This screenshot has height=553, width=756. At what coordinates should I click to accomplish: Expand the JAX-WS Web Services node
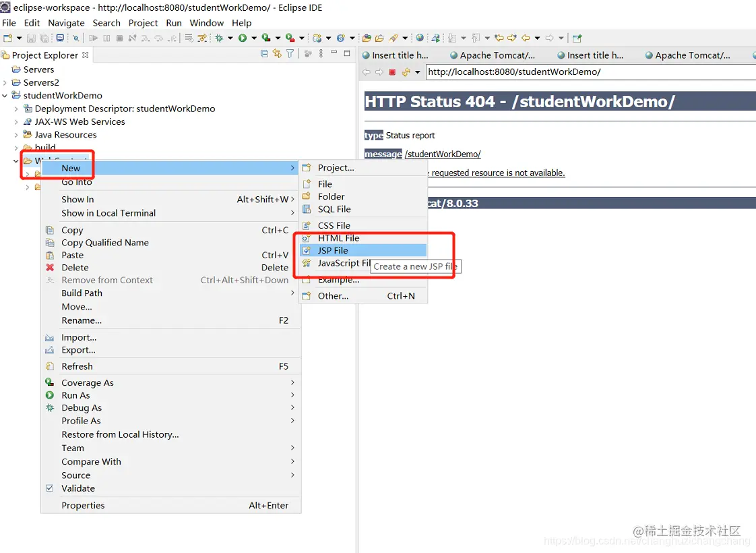click(16, 122)
